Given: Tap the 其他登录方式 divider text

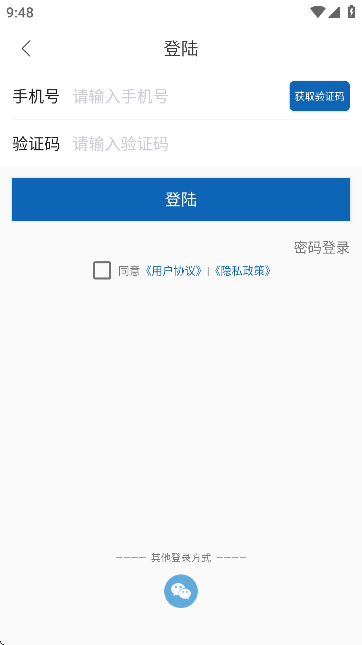Looking at the screenshot, I should pos(181,558).
